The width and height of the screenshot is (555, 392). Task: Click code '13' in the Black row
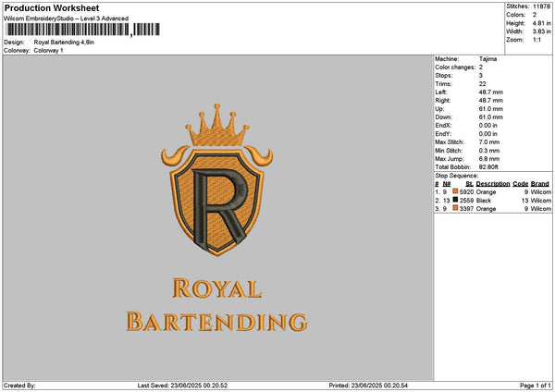(x=524, y=201)
